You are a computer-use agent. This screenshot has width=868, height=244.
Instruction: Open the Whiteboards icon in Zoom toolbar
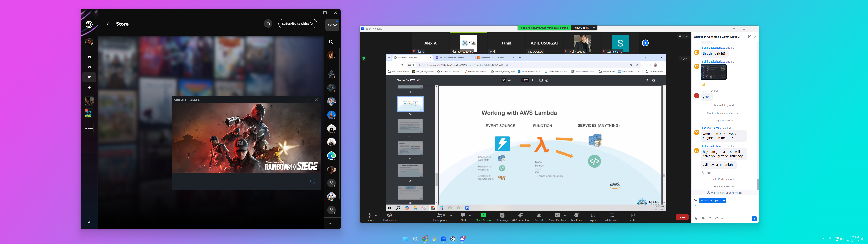coord(612,215)
